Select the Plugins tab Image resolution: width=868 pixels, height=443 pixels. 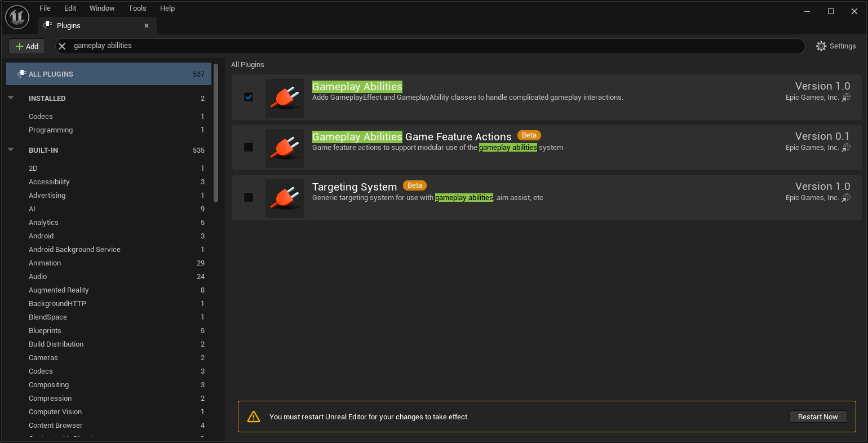coord(97,25)
